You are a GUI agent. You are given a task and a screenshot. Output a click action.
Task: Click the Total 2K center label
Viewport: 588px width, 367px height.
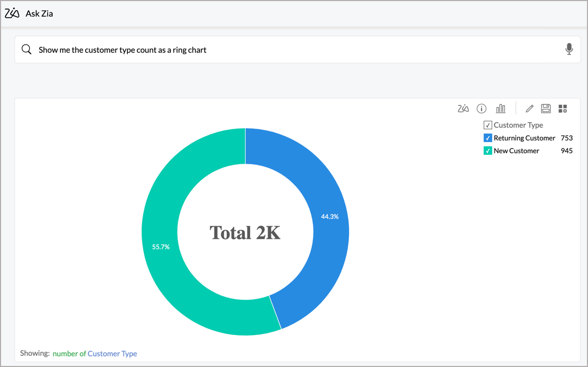(245, 232)
